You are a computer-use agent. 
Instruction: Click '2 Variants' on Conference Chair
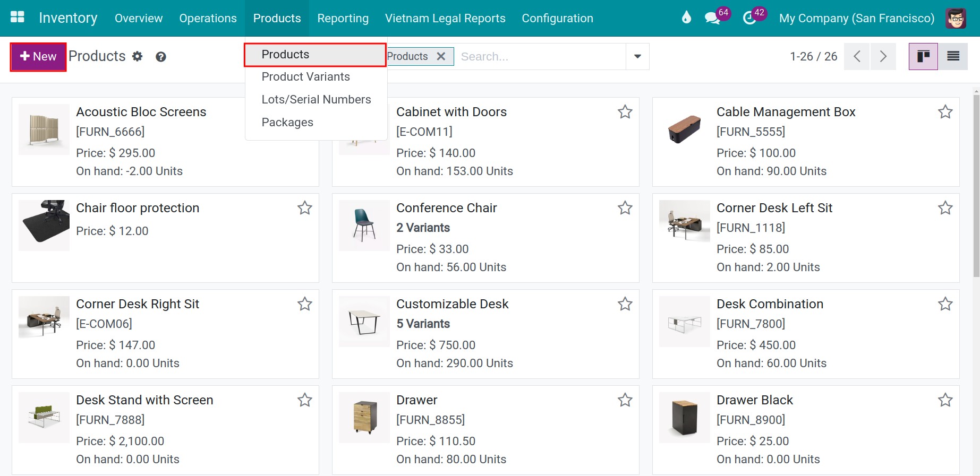[x=423, y=228]
